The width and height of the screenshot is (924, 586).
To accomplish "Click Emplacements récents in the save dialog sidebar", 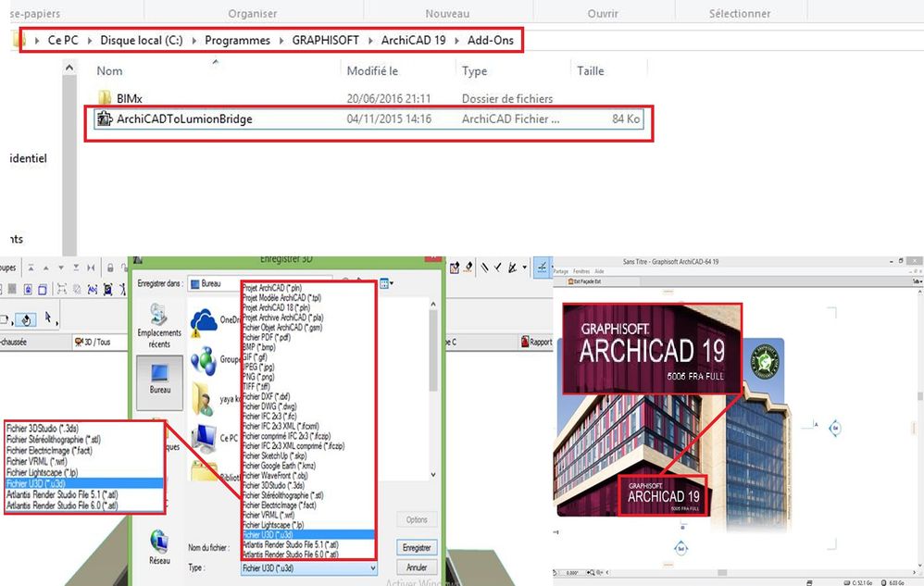I will tap(159, 326).
